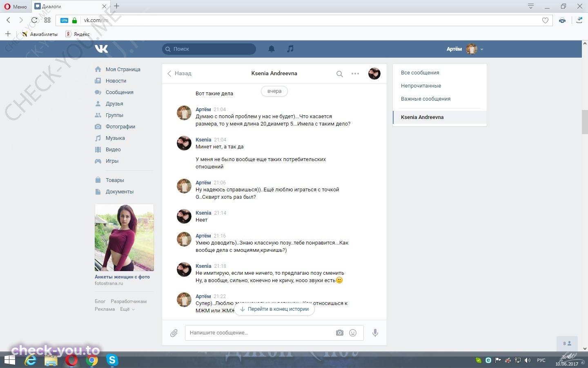
Task: Close the Диалоги tab
Action: tap(104, 7)
